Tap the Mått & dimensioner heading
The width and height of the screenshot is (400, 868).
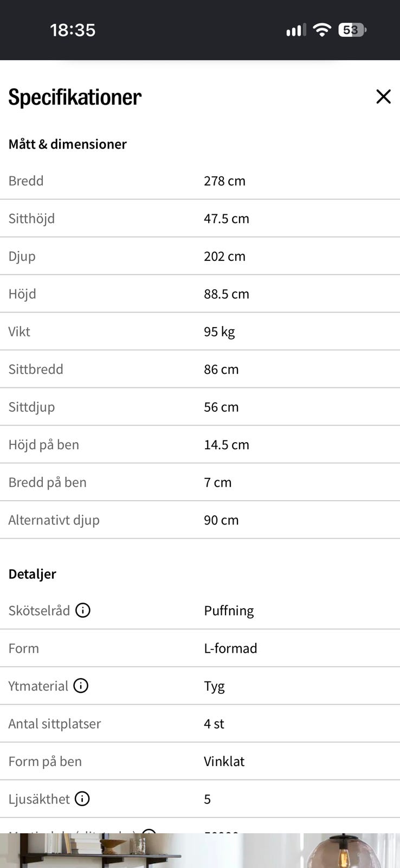click(67, 144)
